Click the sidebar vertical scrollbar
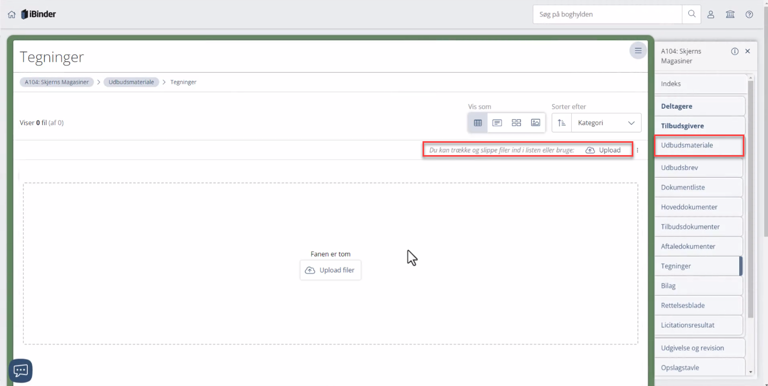The height and width of the screenshot is (386, 768). [751, 198]
